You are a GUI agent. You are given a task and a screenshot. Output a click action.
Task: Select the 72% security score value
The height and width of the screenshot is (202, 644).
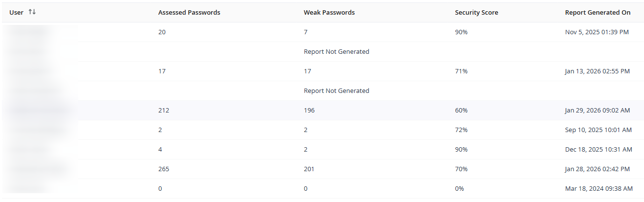tap(461, 130)
